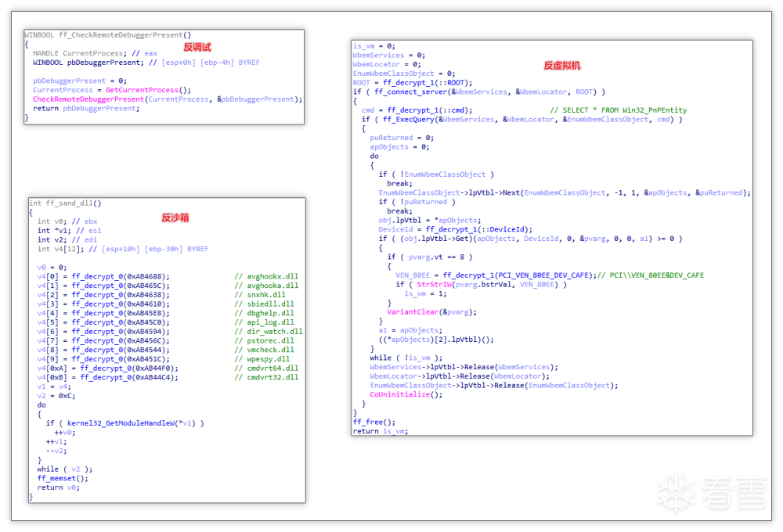
Task: Click the dbghelp.dll comment
Action: click(265, 314)
